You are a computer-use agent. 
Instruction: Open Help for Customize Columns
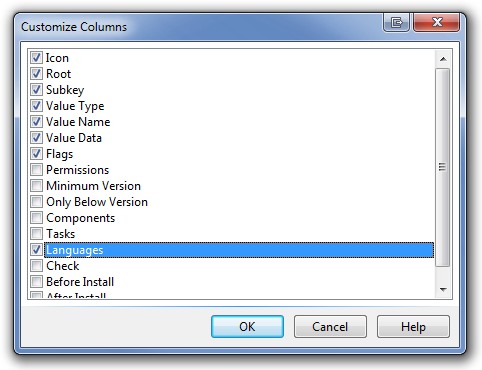click(413, 327)
